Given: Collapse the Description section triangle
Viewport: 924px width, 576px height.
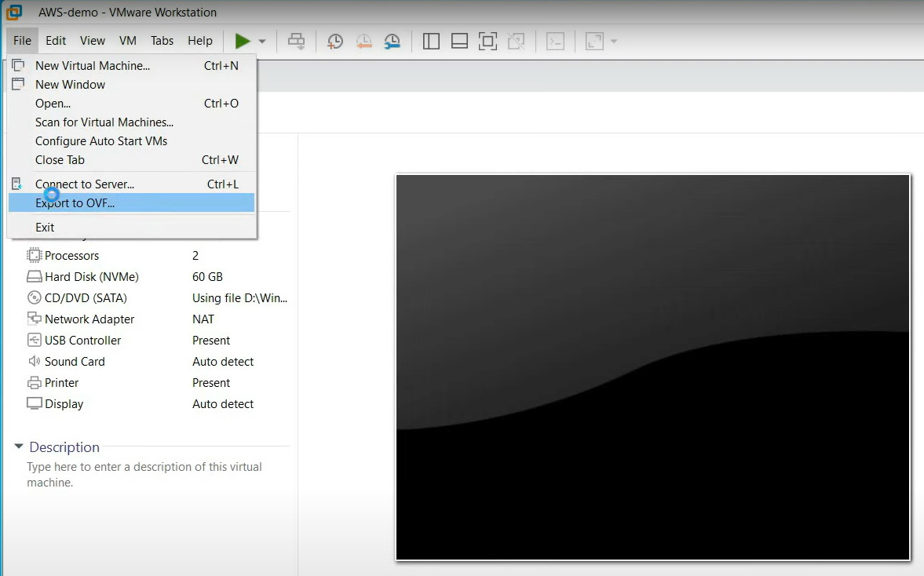Looking at the screenshot, I should pos(19,447).
